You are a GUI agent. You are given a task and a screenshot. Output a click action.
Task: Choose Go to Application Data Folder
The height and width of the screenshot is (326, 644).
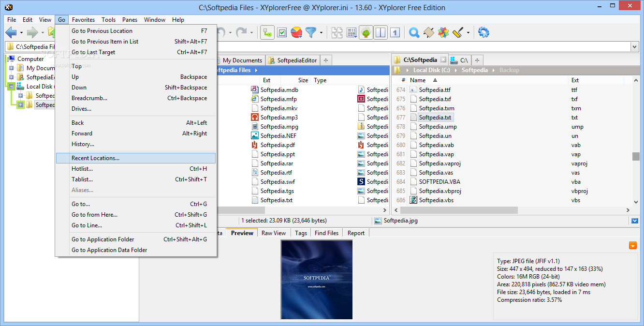pos(136,250)
